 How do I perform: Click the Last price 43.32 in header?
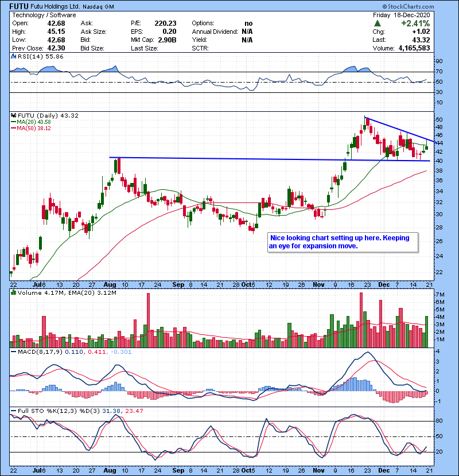point(421,40)
